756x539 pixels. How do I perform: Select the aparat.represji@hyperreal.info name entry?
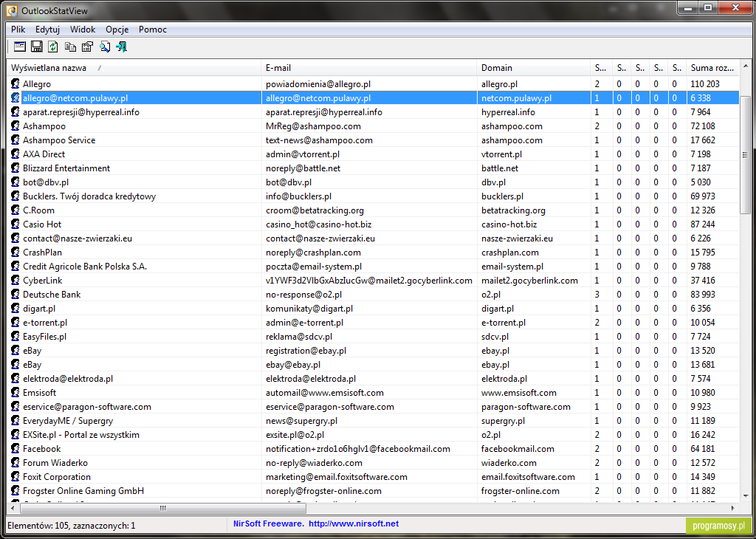[81, 111]
